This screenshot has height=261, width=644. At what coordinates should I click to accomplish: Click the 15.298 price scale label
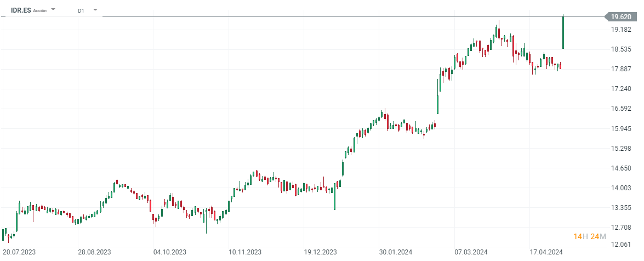point(620,149)
